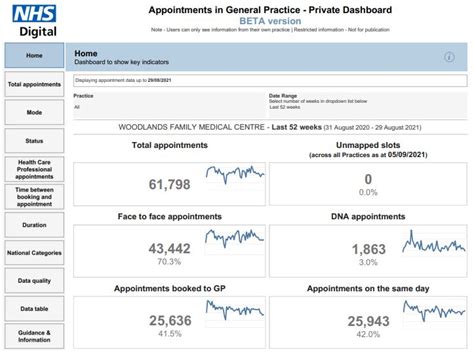The width and height of the screenshot is (474, 360).
Task: Click the 25,943 same day value
Action: pos(368,321)
